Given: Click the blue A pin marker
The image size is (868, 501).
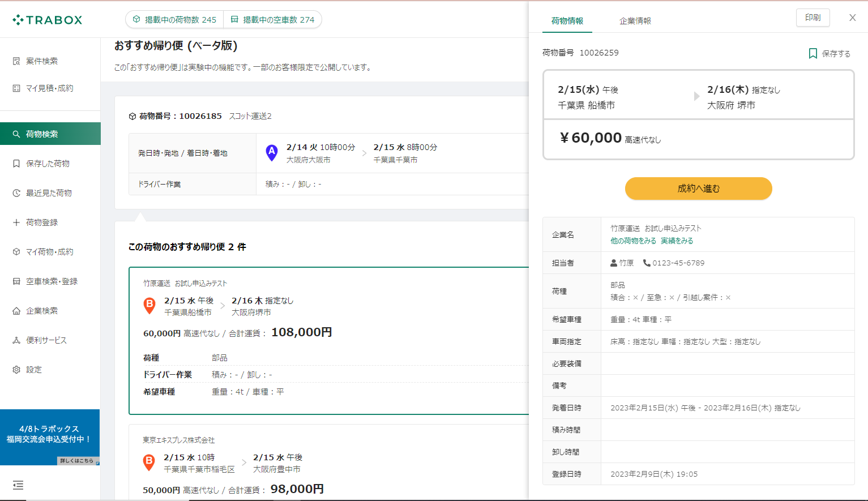Looking at the screenshot, I should coord(272,153).
